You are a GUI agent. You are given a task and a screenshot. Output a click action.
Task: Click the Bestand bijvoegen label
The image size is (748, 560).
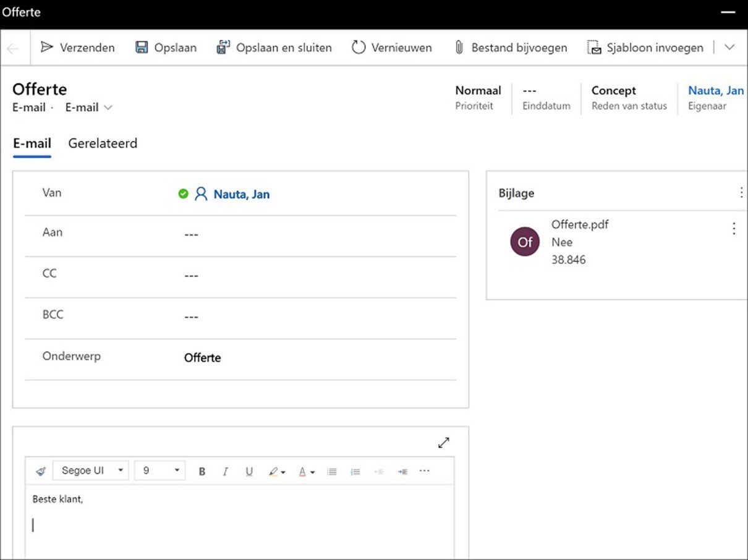[519, 48]
